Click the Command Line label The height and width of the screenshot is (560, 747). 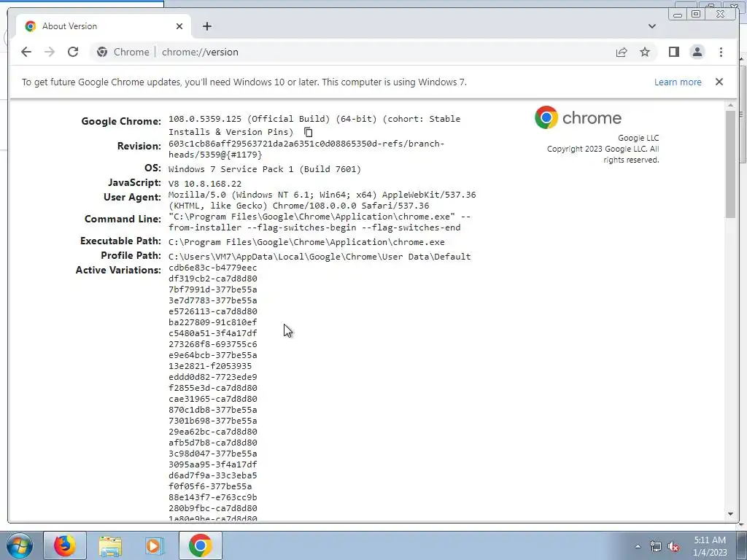[x=123, y=219]
